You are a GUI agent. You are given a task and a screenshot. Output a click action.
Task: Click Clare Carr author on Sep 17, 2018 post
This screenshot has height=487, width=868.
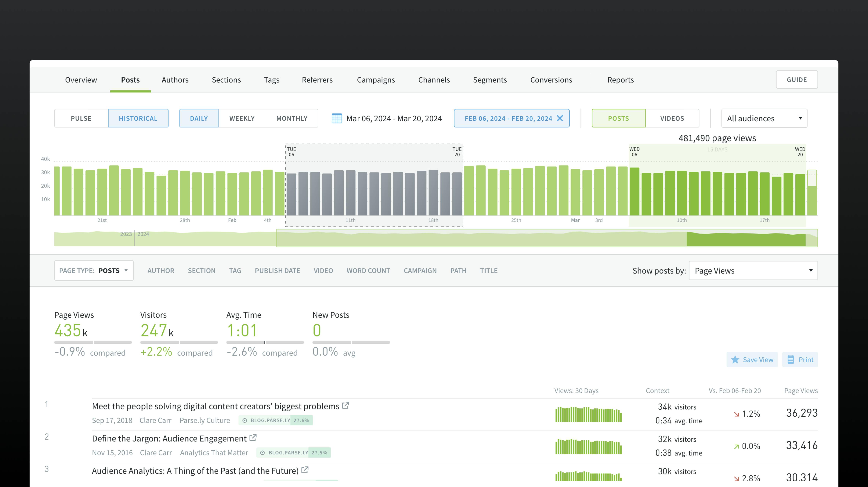155,420
